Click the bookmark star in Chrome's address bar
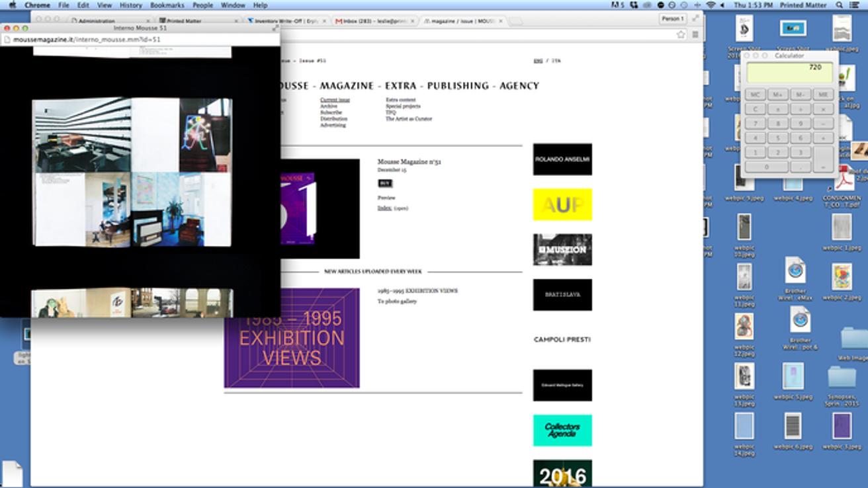Image resolution: width=868 pixels, height=488 pixels. [x=680, y=34]
